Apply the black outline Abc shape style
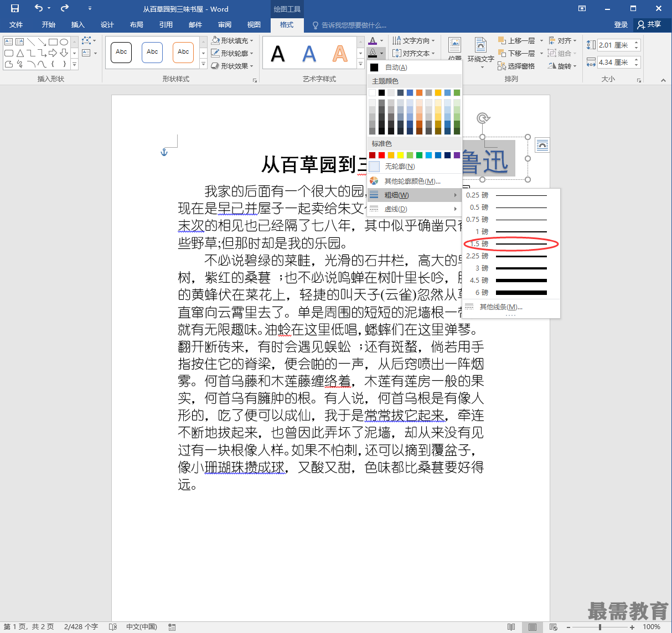The height and width of the screenshot is (633, 672). [121, 52]
